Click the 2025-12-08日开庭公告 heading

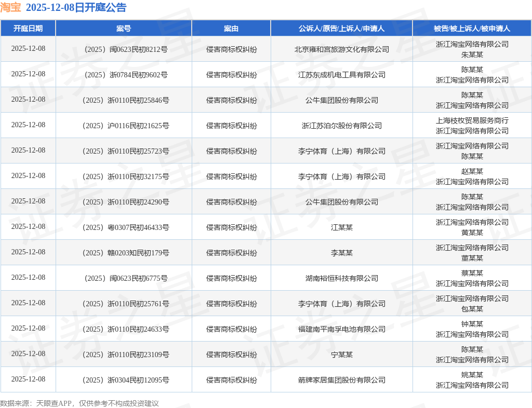click(x=76, y=7)
